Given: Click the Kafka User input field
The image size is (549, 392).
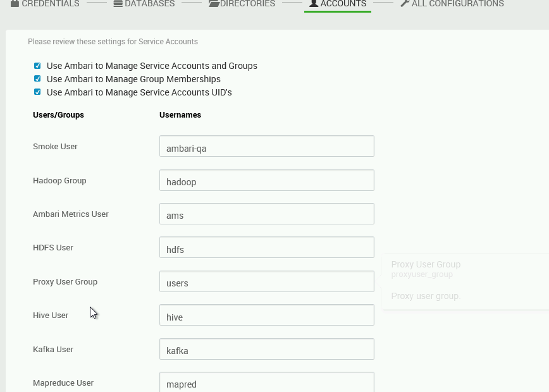Looking at the screenshot, I should (x=267, y=349).
